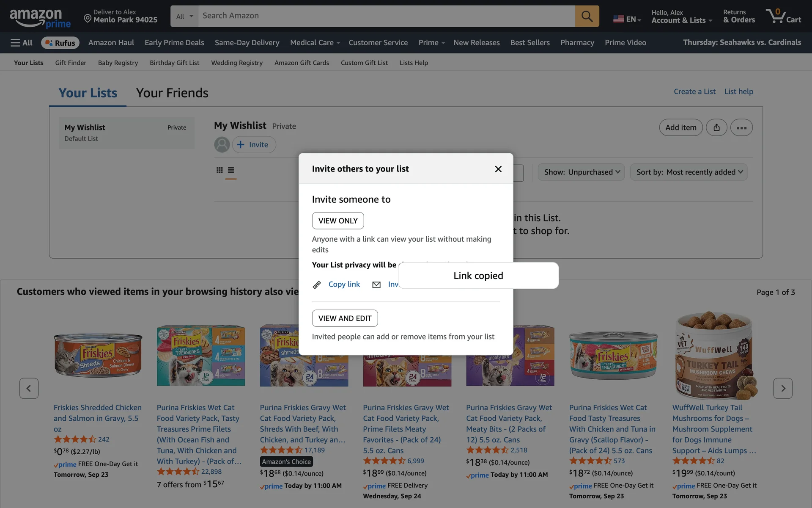Open the search category All dropdown
Screen dimensions: 812x508
coord(184,16)
